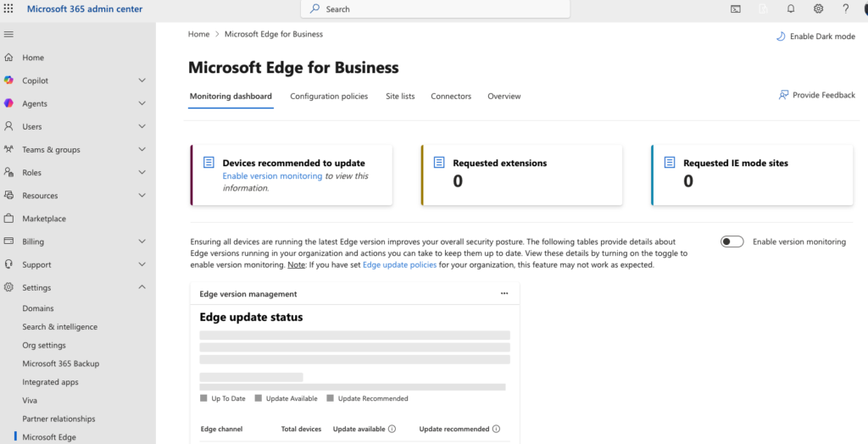868x444 pixels.
Task: Collapse the navigation hamburger menu
Action: (x=8, y=34)
